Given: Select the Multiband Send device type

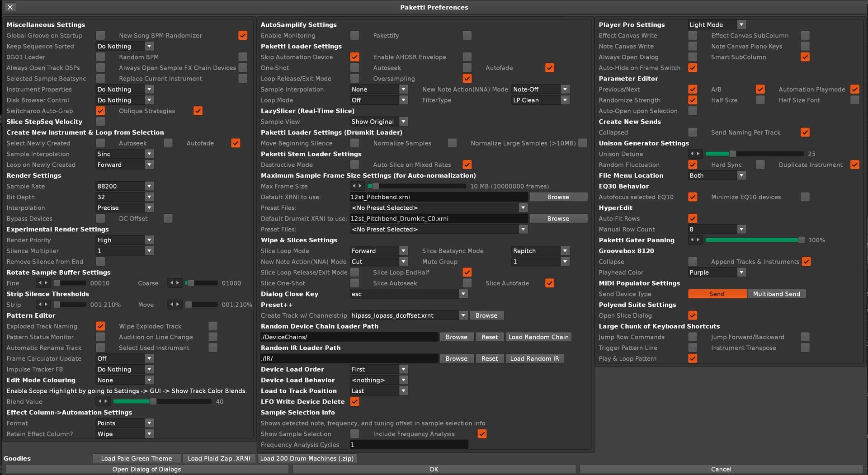Looking at the screenshot, I should (776, 294).
